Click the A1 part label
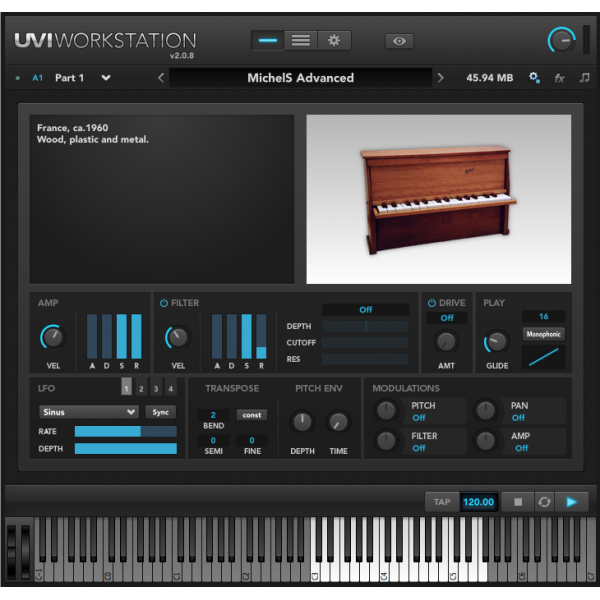 [x=38, y=78]
